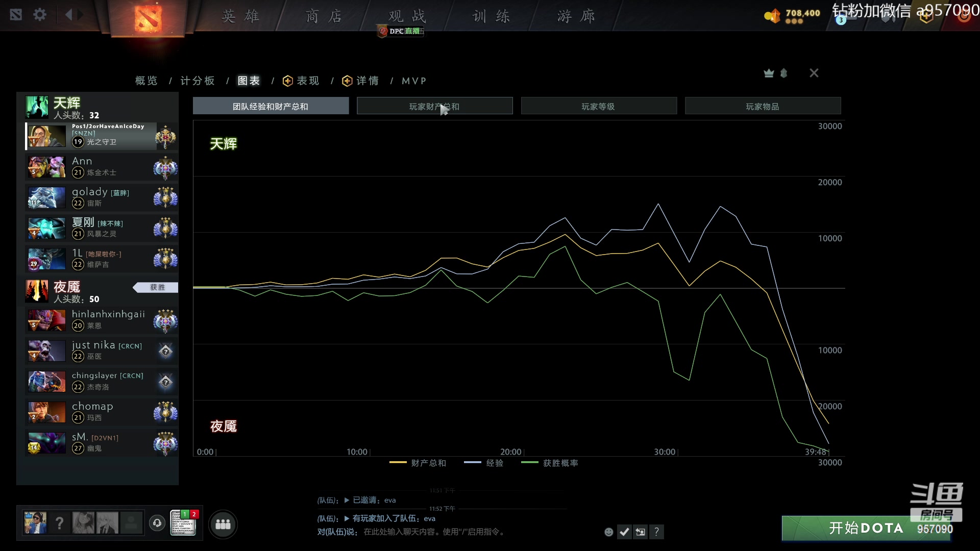Open the emoticon smiley in chat bar
The image size is (980, 551).
click(x=608, y=532)
